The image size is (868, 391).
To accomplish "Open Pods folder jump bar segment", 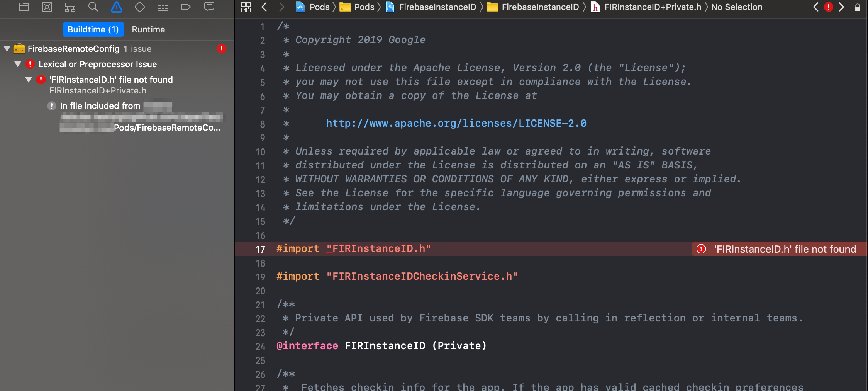I will 357,7.
